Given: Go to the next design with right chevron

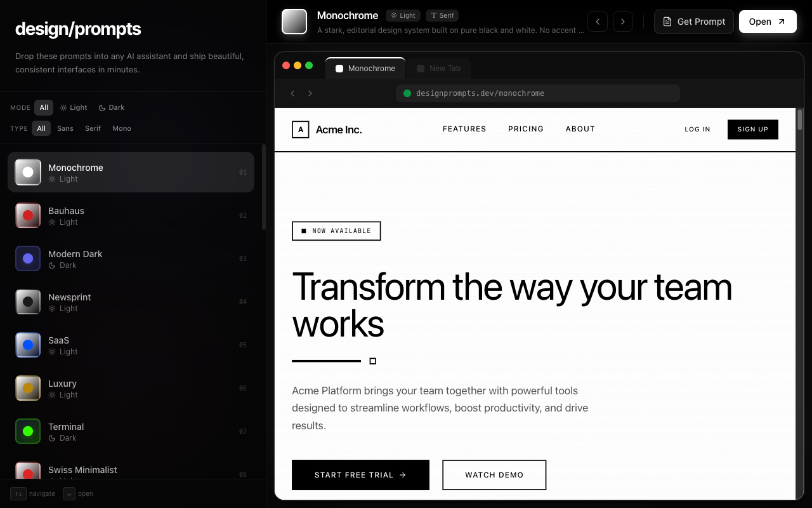Looking at the screenshot, I should (x=623, y=22).
